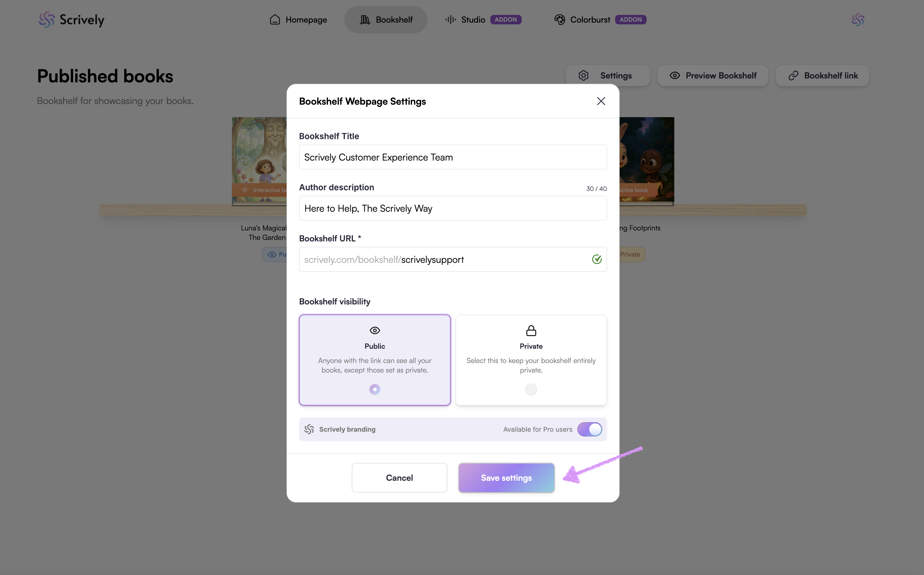Click into the Author description field
Viewport: 924px width, 575px height.
452,208
